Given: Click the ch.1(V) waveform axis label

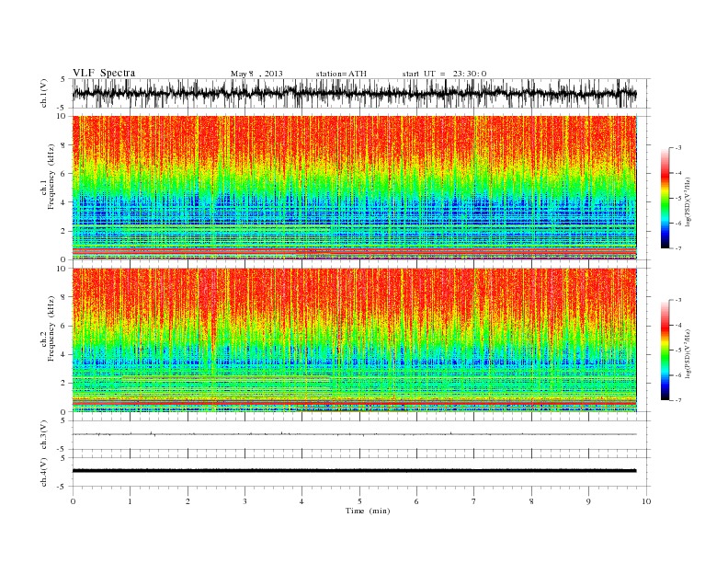Looking at the screenshot, I should (44, 93).
